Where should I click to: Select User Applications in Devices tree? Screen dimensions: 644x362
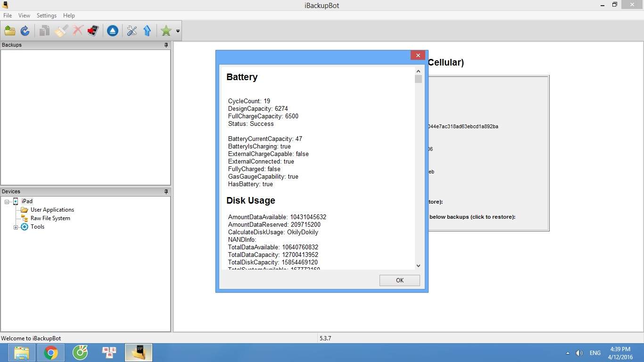tap(52, 210)
